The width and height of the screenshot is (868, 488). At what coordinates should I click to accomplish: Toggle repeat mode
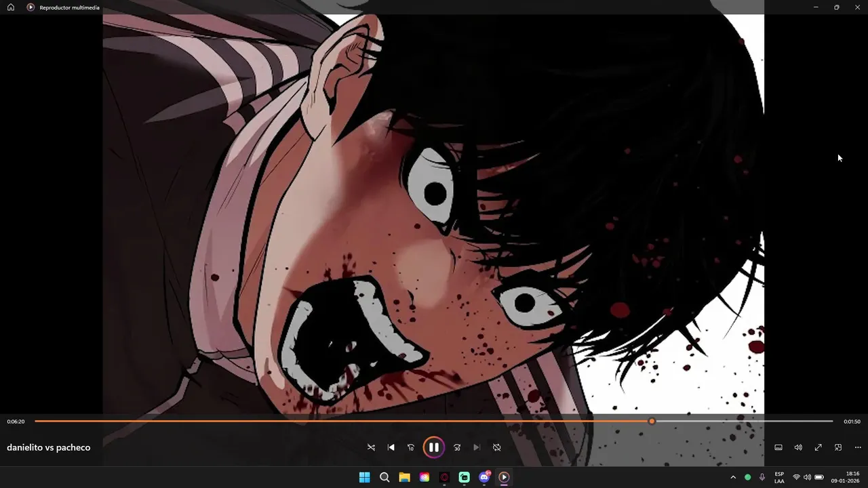click(x=496, y=447)
